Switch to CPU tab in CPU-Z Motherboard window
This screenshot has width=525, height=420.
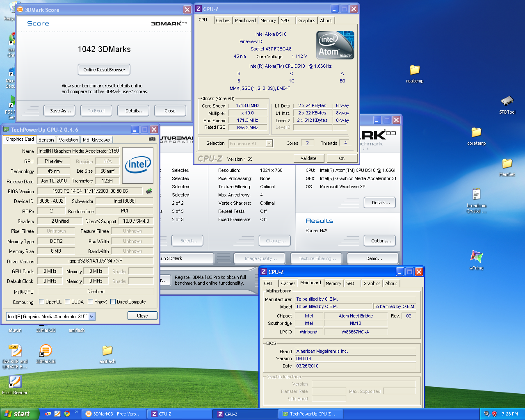tap(268, 283)
